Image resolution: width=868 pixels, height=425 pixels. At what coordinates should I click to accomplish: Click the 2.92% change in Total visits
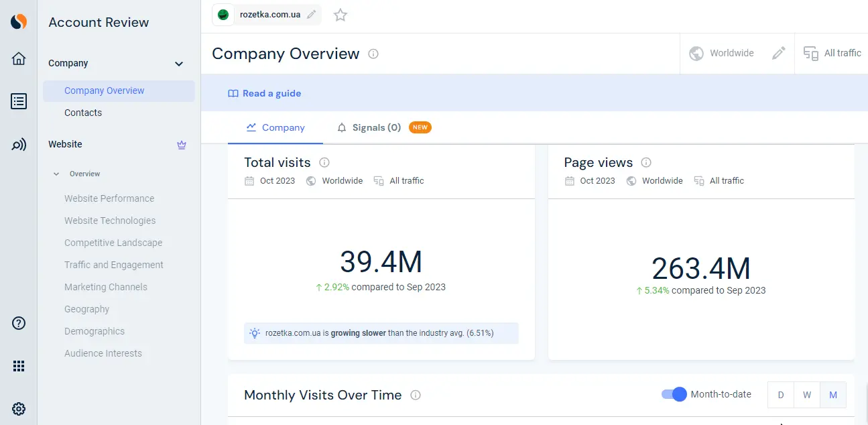pos(332,287)
